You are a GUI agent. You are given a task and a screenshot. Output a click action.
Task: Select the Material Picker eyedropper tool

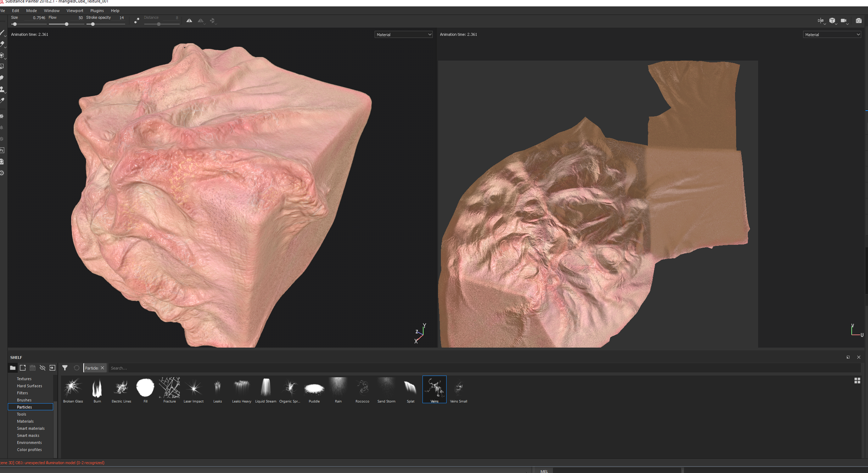pyautogui.click(x=2, y=101)
